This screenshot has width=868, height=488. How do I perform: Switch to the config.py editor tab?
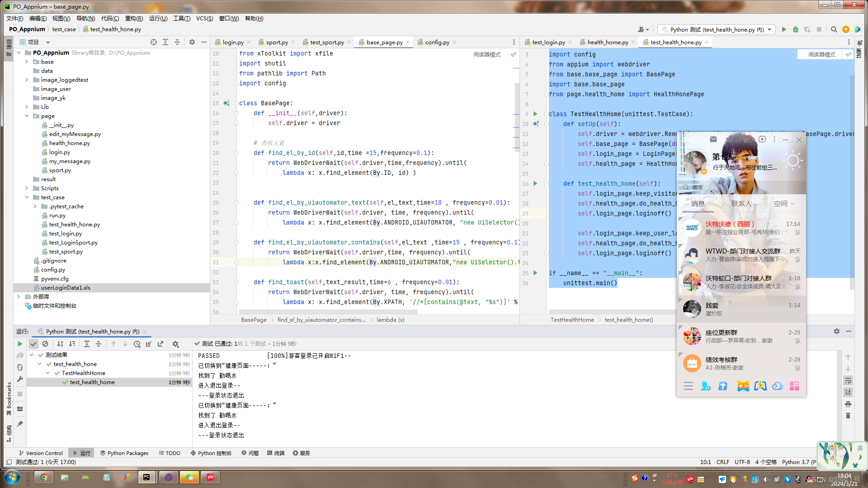pos(437,42)
